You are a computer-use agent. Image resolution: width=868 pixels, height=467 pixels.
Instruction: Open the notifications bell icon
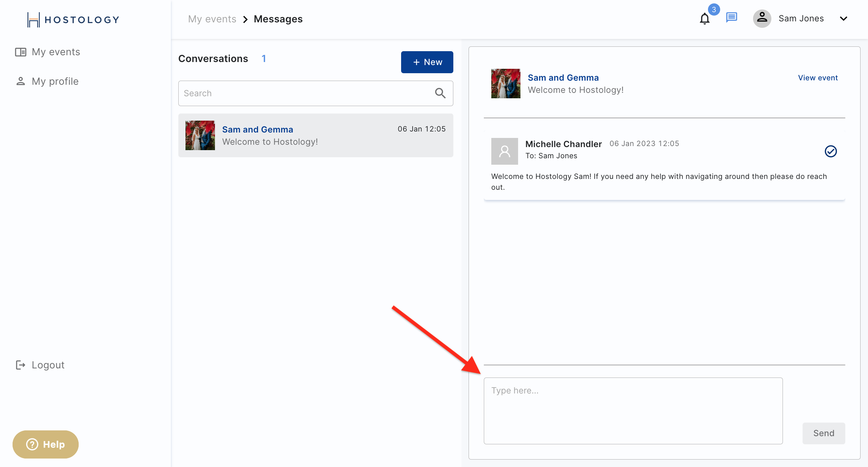705,19
